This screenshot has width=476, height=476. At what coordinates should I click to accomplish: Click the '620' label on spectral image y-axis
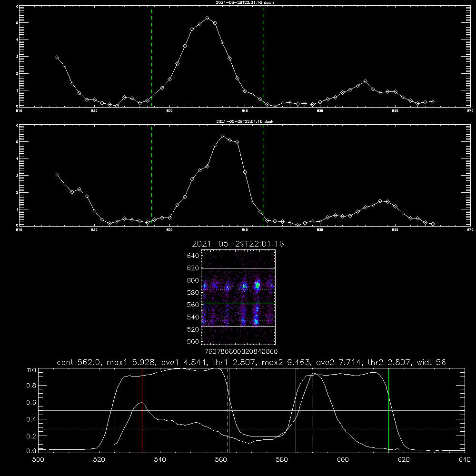[x=193, y=268]
